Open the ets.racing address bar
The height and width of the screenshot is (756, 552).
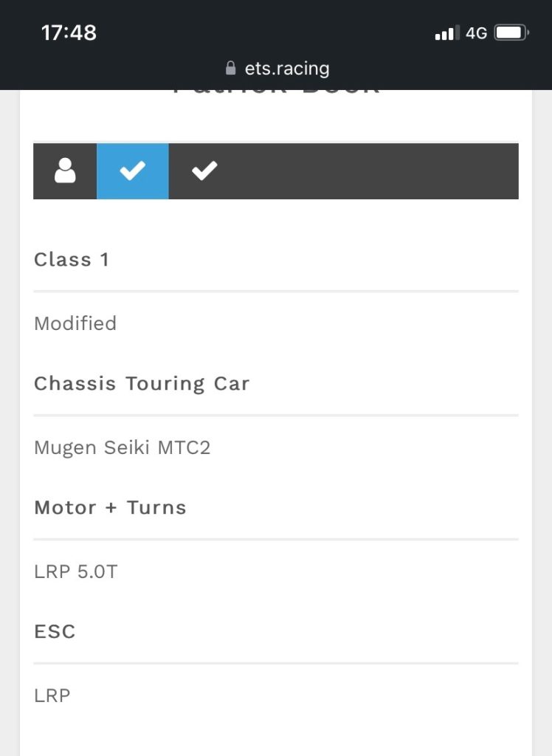(x=276, y=69)
